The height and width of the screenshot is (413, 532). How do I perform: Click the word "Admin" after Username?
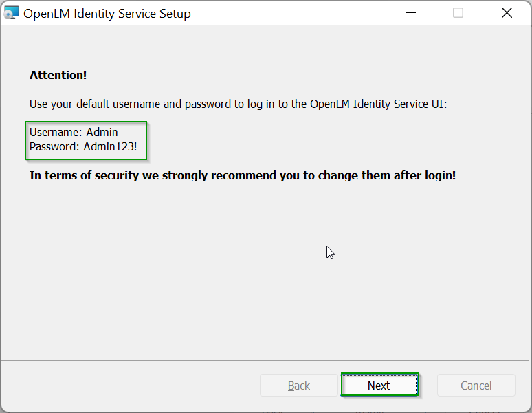(102, 132)
